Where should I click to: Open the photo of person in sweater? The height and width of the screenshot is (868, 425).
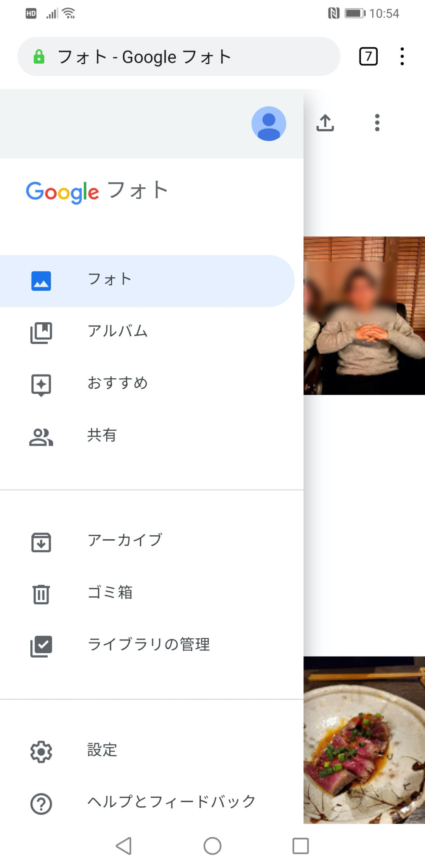point(364,316)
